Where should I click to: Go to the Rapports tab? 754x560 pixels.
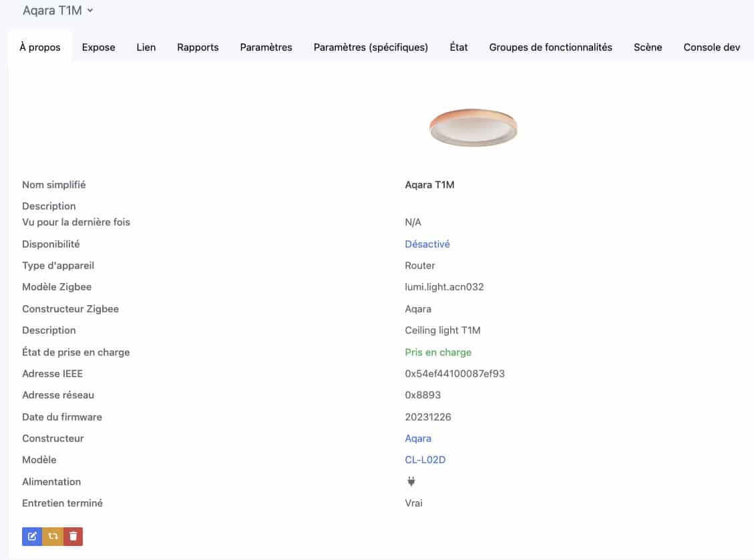point(198,47)
